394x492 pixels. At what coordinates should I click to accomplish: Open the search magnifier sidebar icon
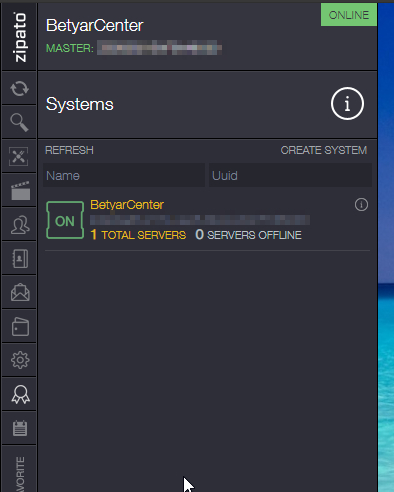[19, 122]
